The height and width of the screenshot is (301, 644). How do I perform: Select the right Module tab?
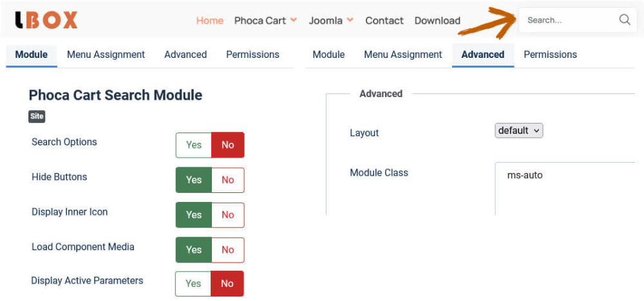[x=328, y=55]
